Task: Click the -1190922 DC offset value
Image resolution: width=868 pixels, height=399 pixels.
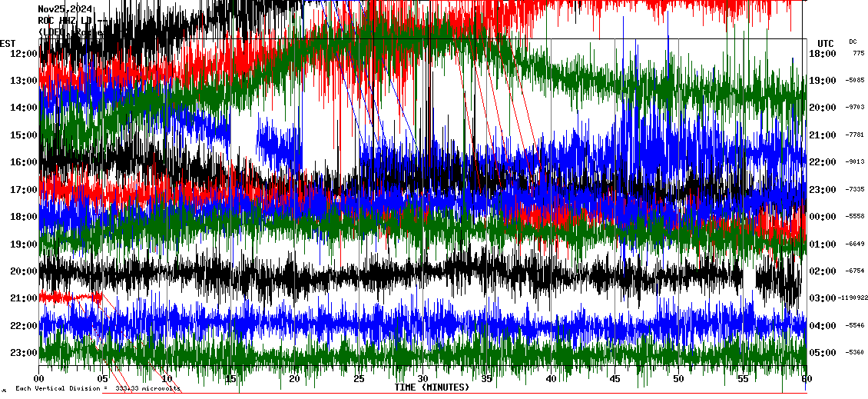Action: pyautogui.click(x=853, y=298)
